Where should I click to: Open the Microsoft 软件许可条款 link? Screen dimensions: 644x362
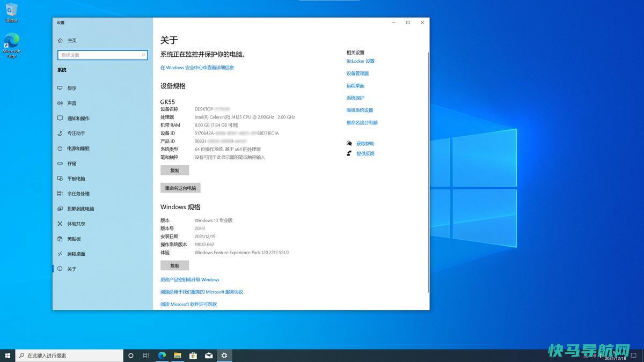click(188, 304)
